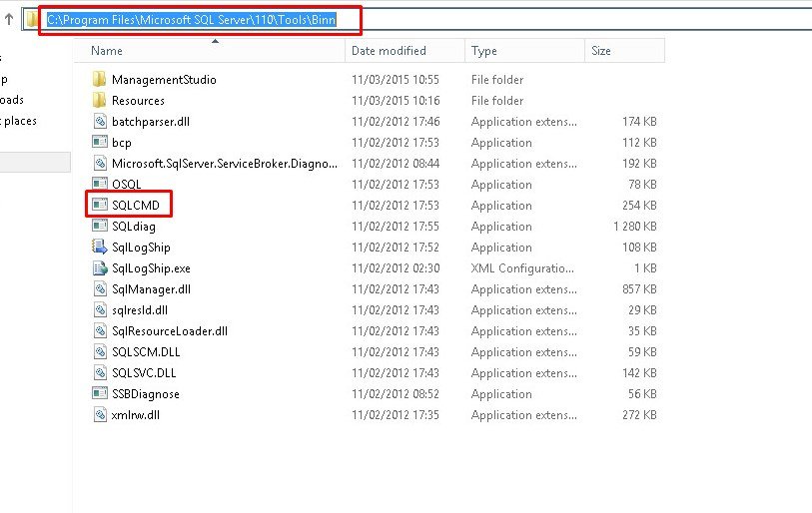Sort by Type column header
The width and height of the screenshot is (812, 513).
coord(484,51)
